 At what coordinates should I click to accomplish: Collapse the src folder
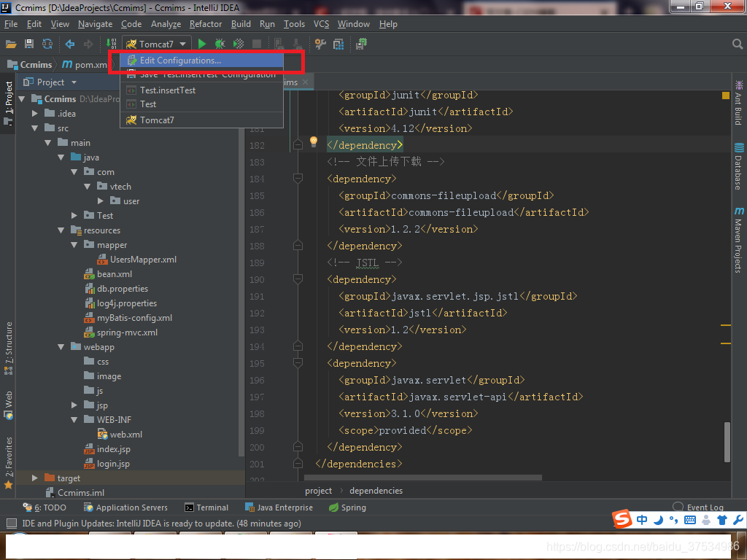(x=34, y=128)
